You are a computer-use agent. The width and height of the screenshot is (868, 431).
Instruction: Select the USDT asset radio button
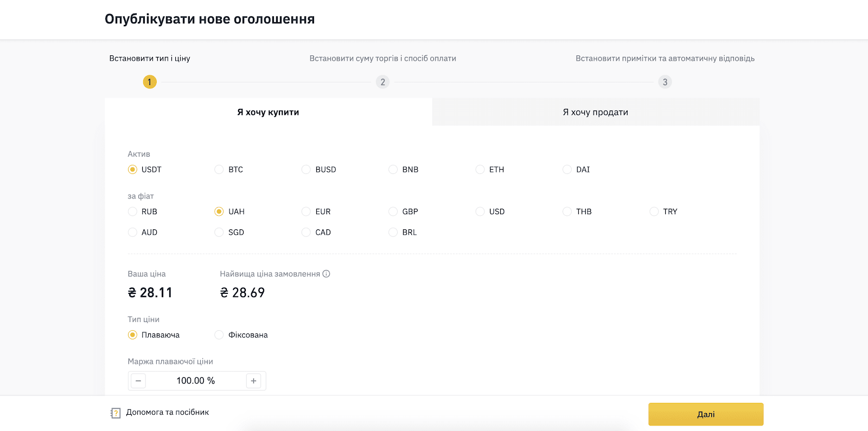132,170
